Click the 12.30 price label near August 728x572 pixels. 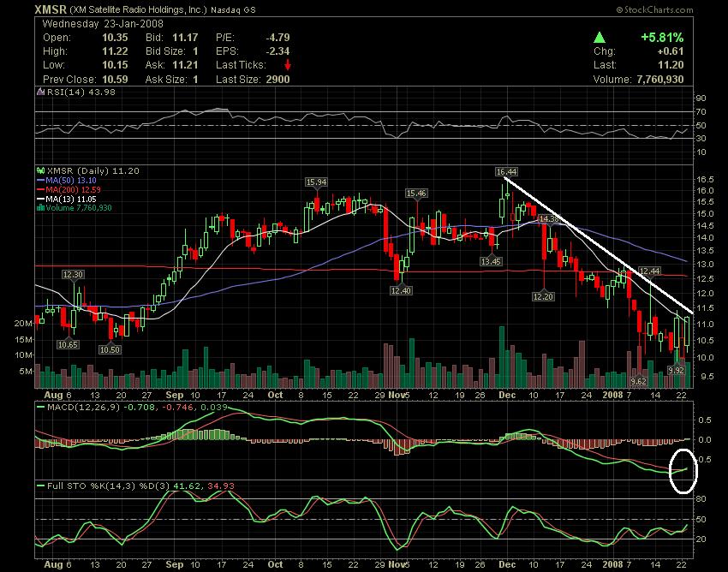pyautogui.click(x=73, y=275)
